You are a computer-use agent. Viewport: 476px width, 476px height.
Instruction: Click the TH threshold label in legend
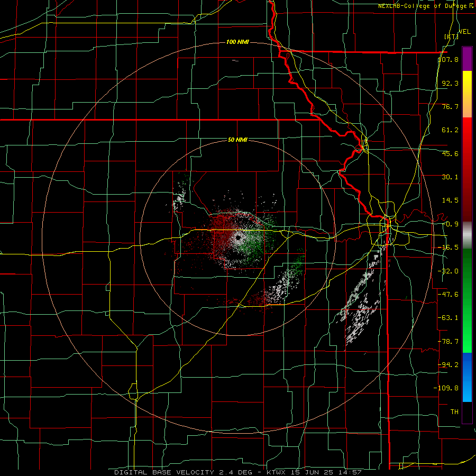click(x=454, y=412)
